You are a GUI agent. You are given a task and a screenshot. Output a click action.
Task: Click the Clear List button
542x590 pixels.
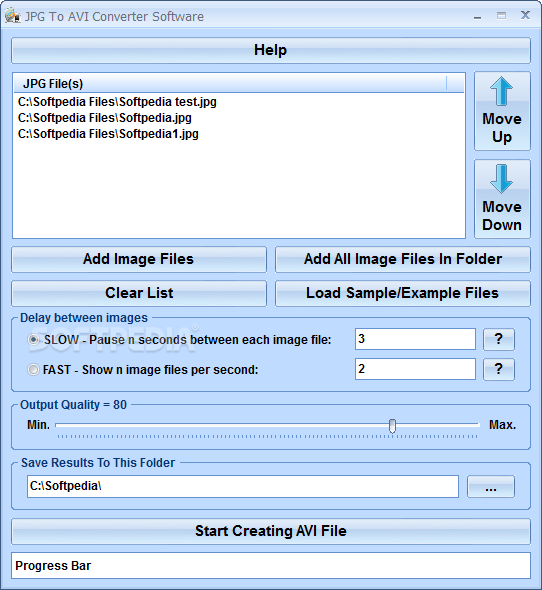[x=139, y=293]
